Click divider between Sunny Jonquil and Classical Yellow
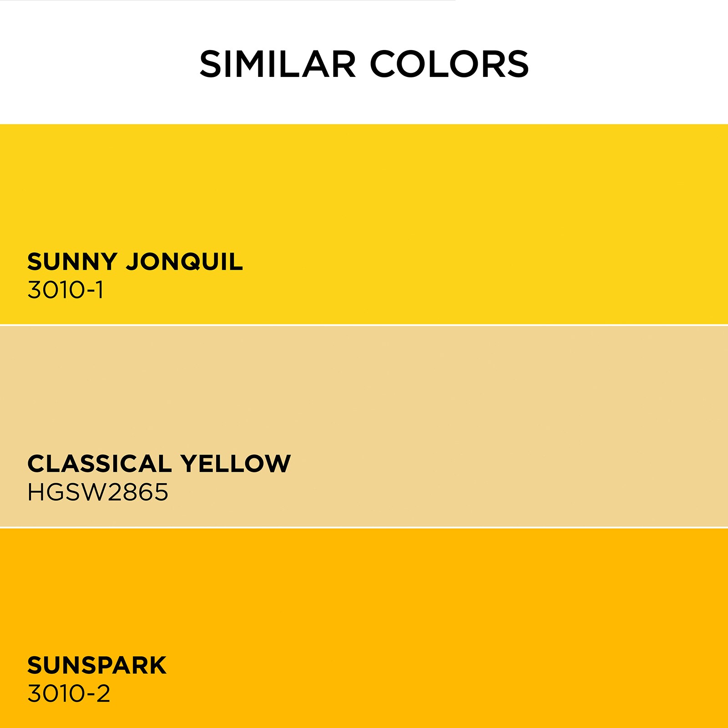This screenshot has height=728, width=728. tap(364, 325)
